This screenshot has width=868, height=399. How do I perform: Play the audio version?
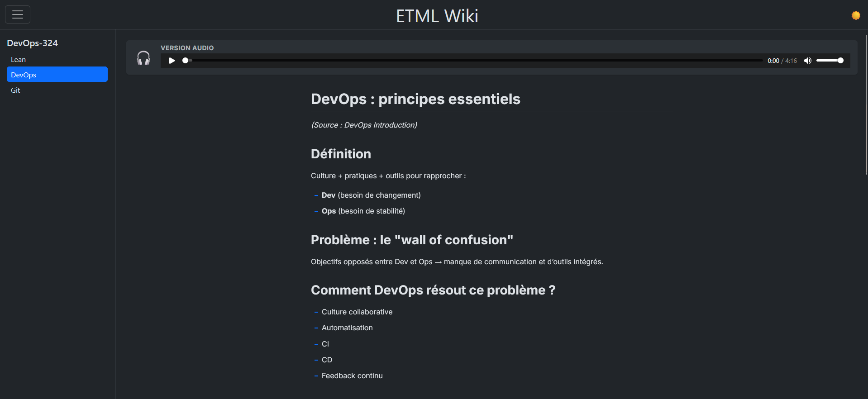(172, 61)
